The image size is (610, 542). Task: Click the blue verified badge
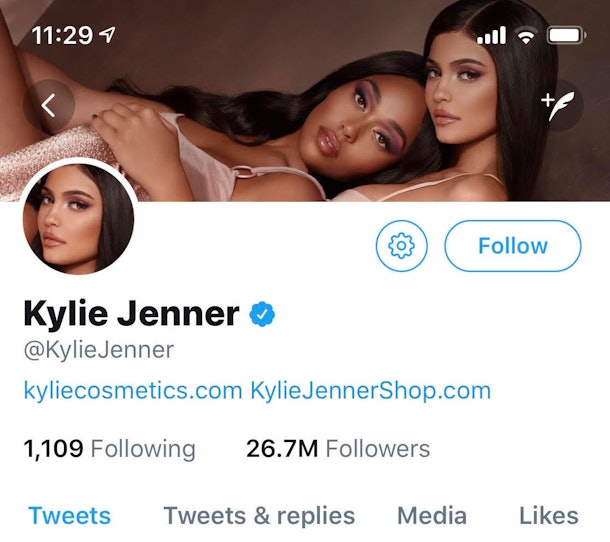click(262, 314)
